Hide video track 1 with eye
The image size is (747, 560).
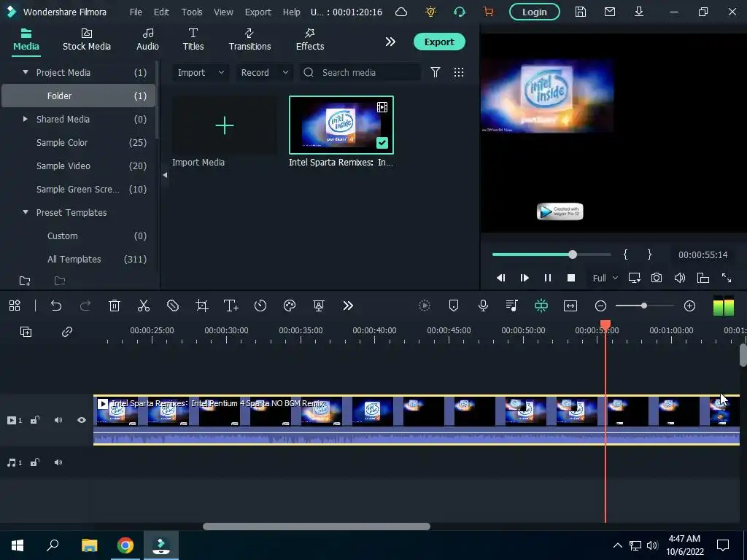(x=82, y=420)
